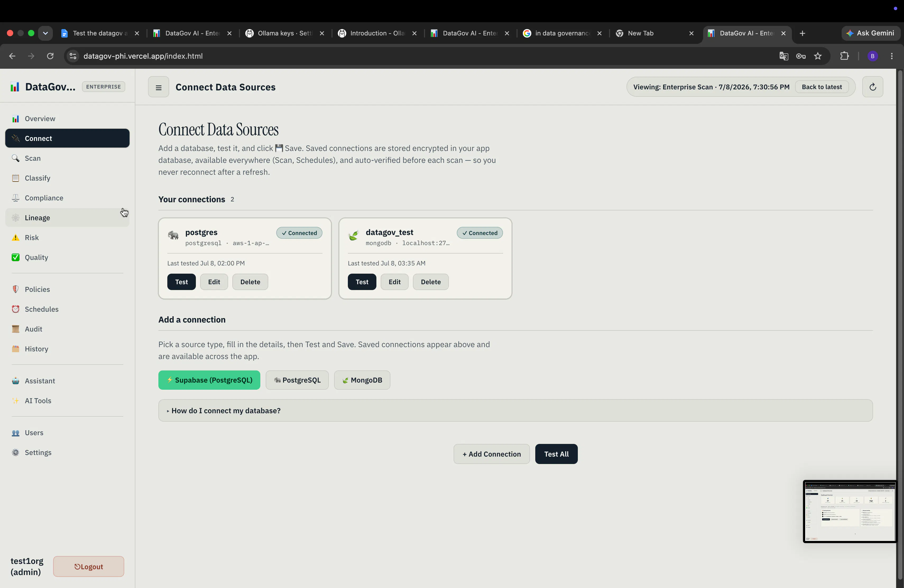Image resolution: width=904 pixels, height=588 pixels.
Task: Close the New Tab tab
Action: point(691,33)
